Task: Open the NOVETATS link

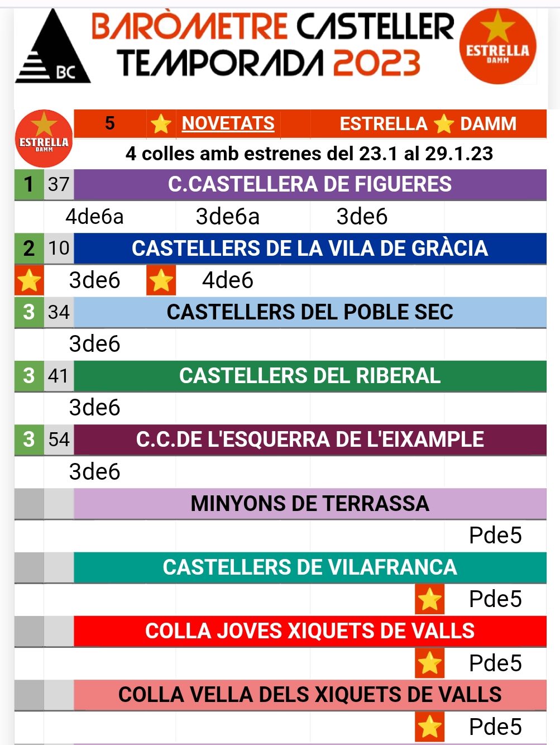Action: coord(228,123)
